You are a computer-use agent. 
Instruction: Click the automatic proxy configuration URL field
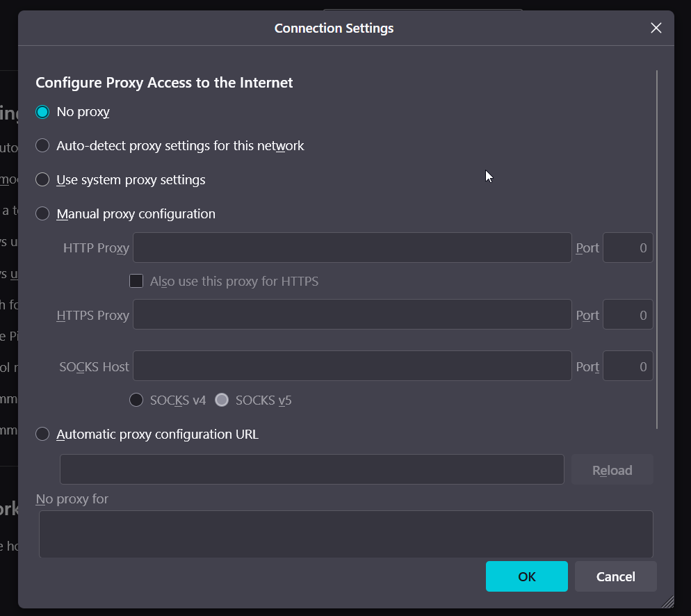click(311, 470)
